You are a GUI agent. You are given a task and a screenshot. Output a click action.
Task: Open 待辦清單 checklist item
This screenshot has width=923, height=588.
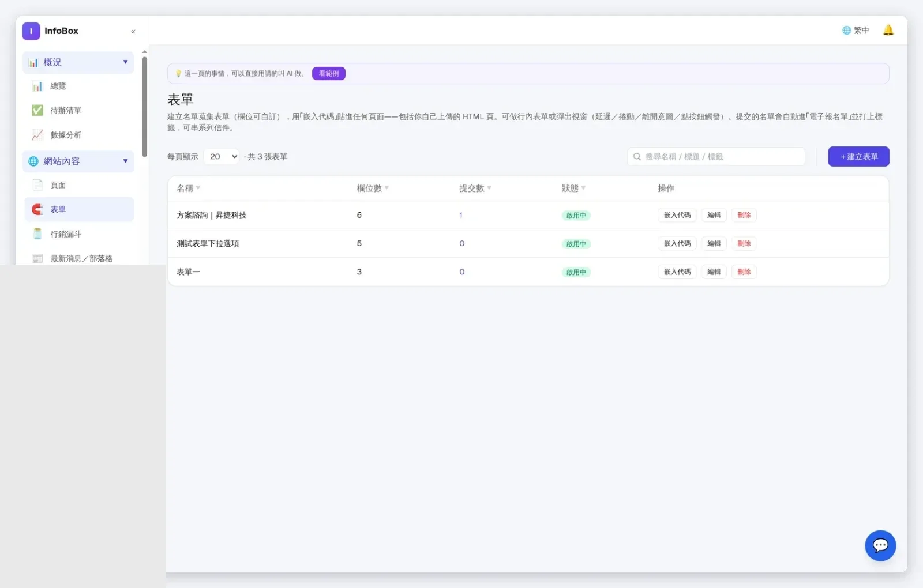79,111
